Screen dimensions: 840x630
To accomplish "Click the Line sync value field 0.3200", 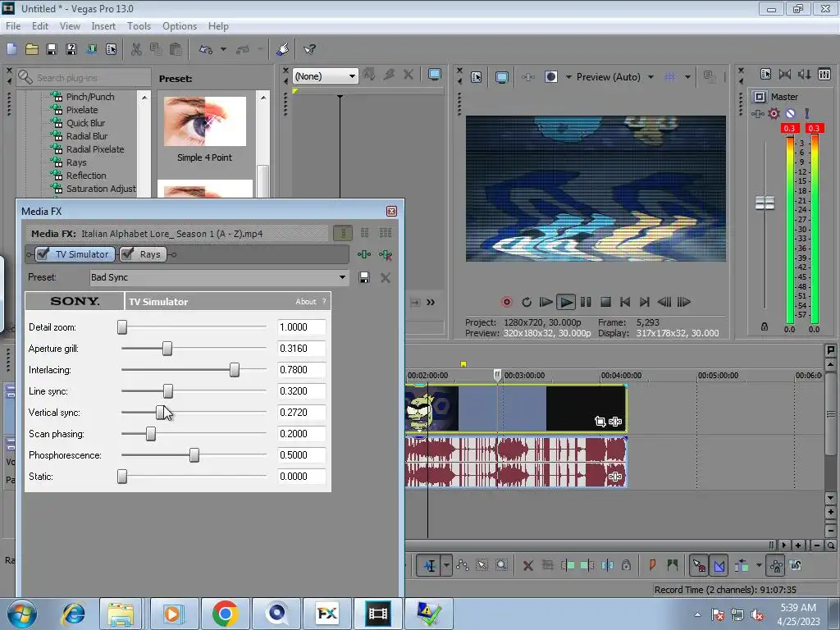I will pyautogui.click(x=301, y=391).
